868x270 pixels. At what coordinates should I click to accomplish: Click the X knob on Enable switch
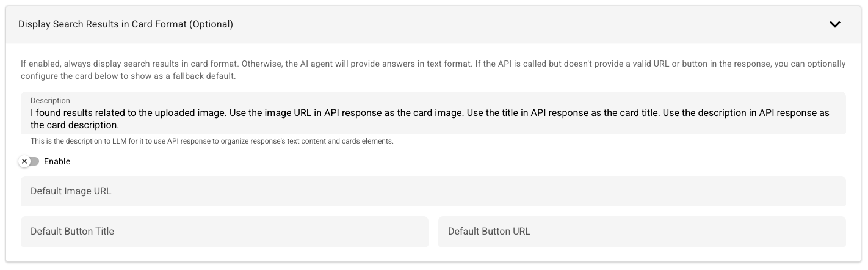click(24, 161)
